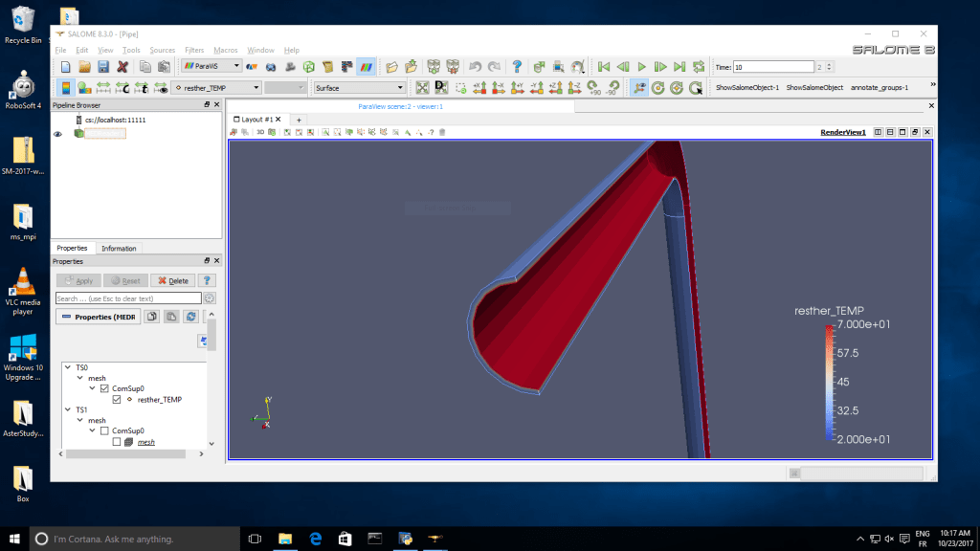Click Properties panel advanced gear icon

click(x=210, y=298)
